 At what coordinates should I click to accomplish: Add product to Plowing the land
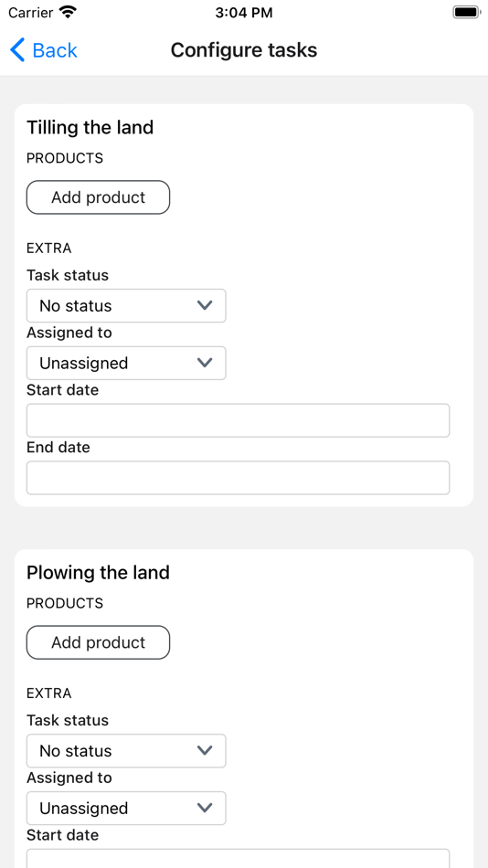(x=98, y=642)
